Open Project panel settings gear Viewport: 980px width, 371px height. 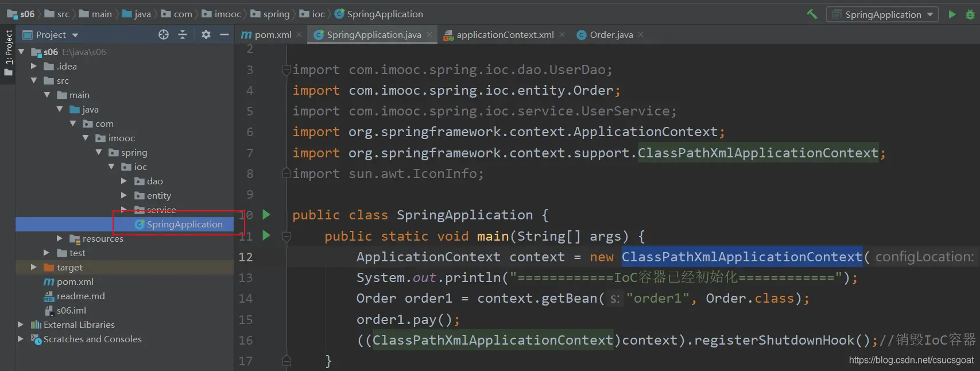coord(206,35)
